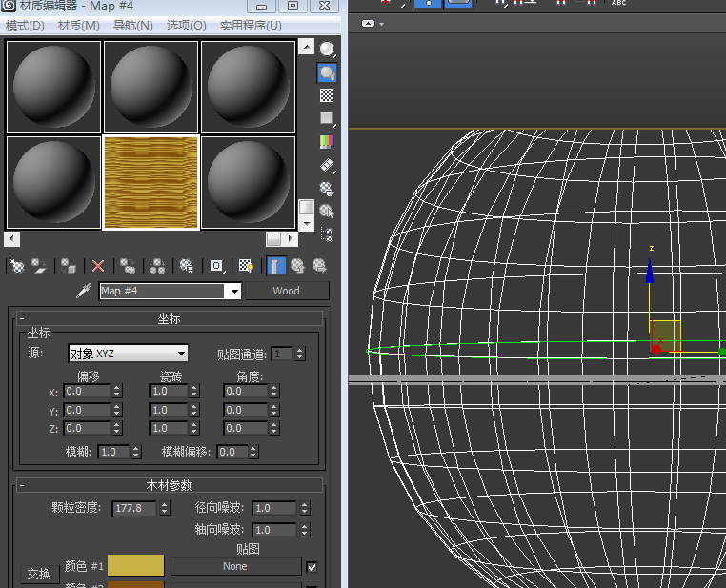
Task: Click the Make Unique icon
Action: coord(157,266)
